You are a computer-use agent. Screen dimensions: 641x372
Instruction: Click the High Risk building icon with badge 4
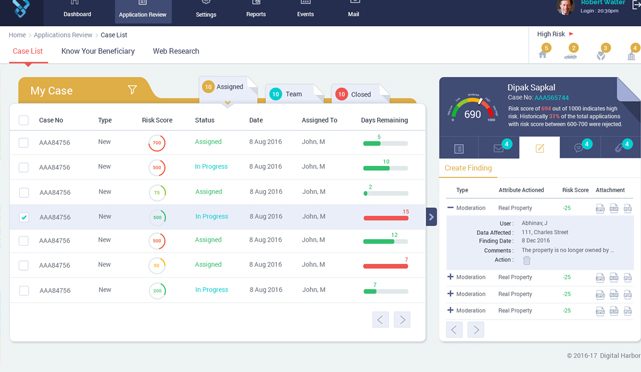[633, 52]
